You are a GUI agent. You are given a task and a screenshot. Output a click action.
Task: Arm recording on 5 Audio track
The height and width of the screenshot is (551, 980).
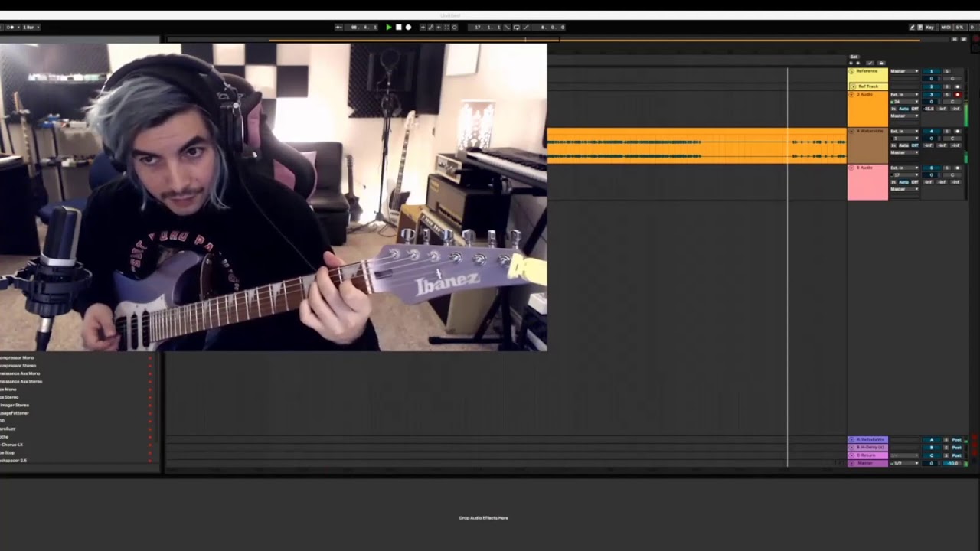(958, 168)
